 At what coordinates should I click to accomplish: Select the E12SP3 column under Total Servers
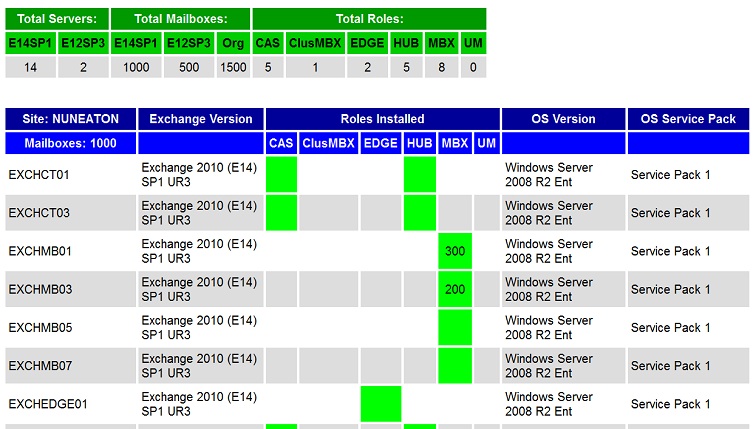(83, 43)
